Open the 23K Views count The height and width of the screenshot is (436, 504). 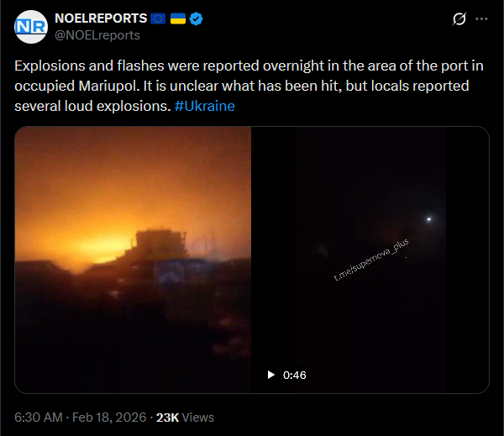185,418
